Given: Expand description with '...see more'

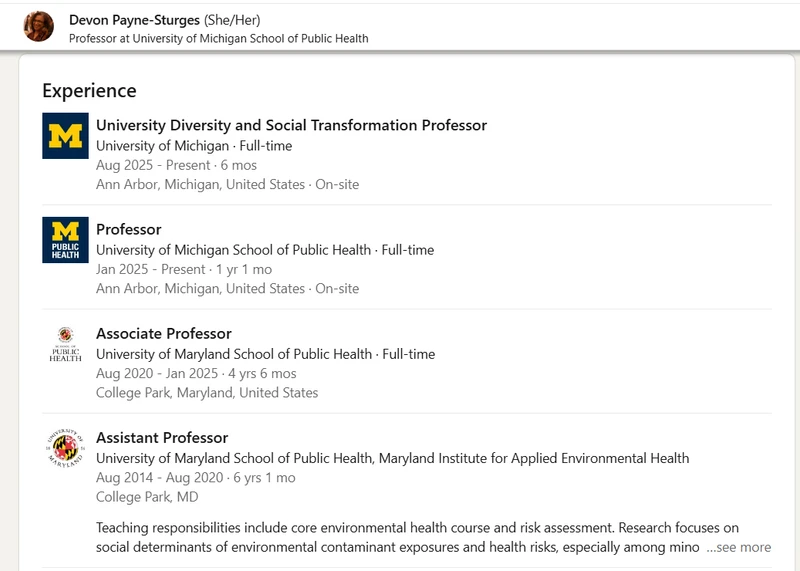Looking at the screenshot, I should point(739,547).
